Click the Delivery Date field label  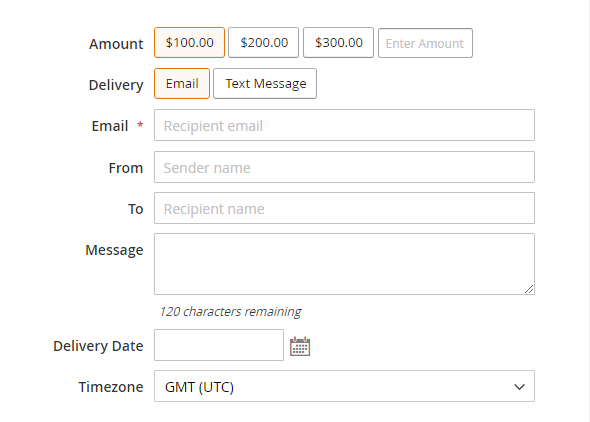(x=98, y=346)
